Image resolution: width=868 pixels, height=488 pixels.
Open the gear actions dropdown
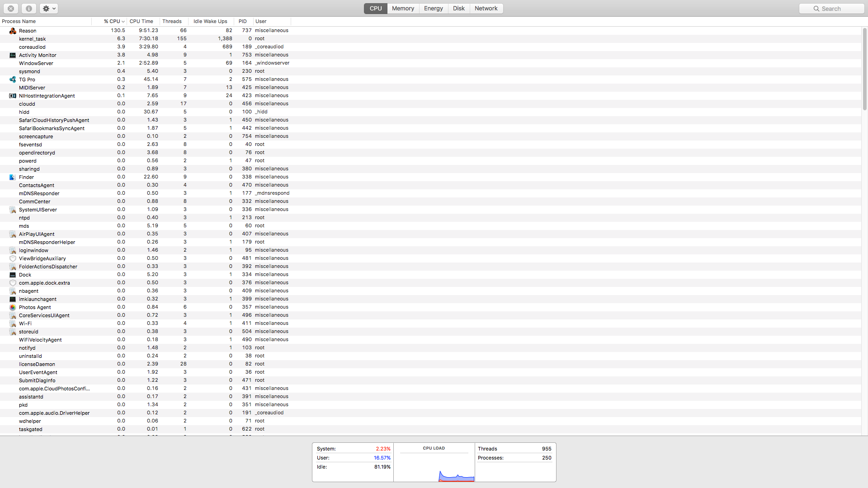pyautogui.click(x=49, y=9)
